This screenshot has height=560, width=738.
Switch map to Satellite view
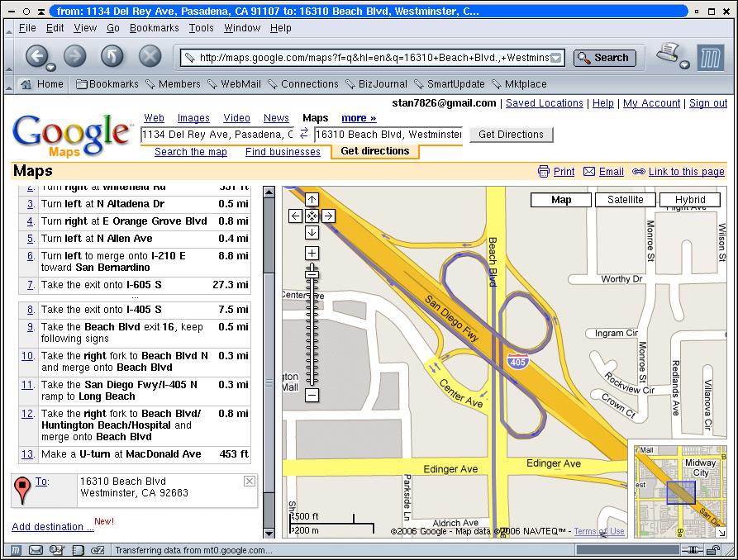pyautogui.click(x=625, y=200)
